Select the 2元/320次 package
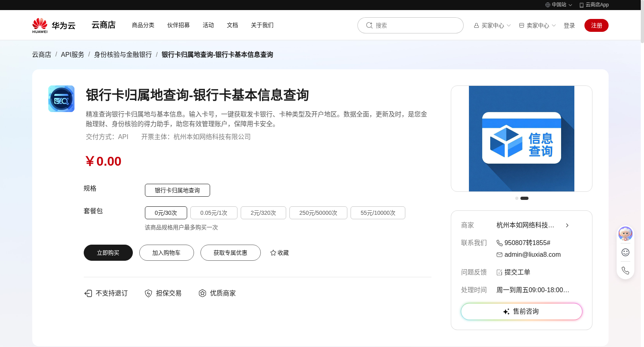The height and width of the screenshot is (347, 644). coord(263,213)
